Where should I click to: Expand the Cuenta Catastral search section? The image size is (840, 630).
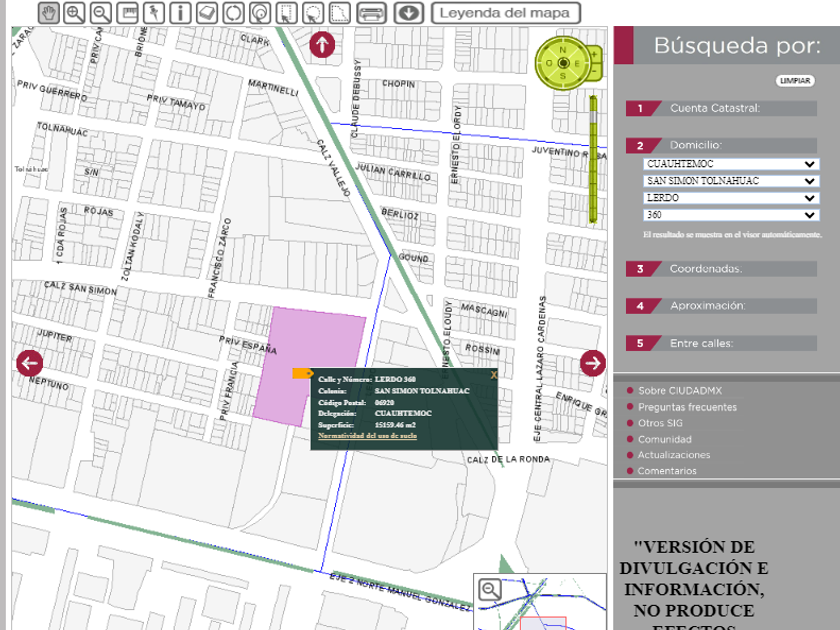(x=715, y=108)
